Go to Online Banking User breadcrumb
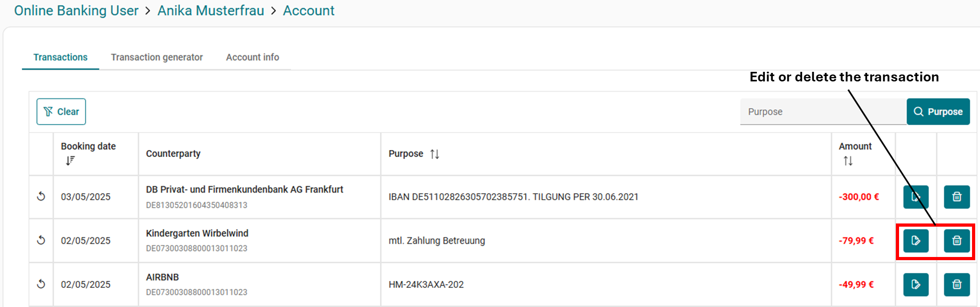The width and height of the screenshot is (980, 307). 76,11
